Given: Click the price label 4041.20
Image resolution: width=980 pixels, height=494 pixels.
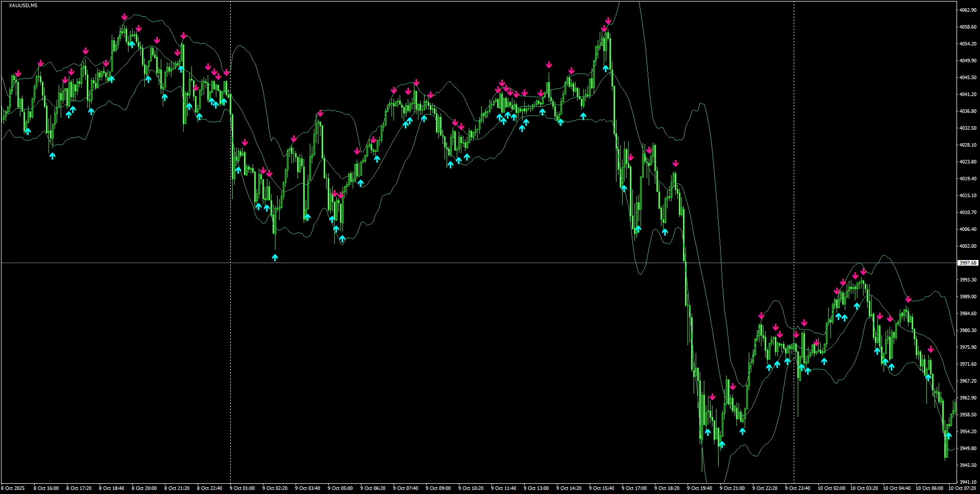Looking at the screenshot, I should click(x=968, y=95).
